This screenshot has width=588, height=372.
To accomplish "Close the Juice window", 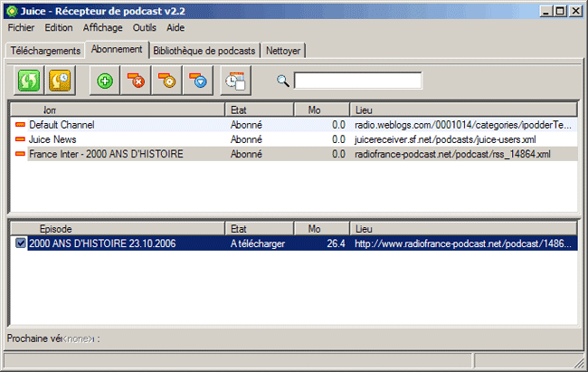I will tap(575, 11).
